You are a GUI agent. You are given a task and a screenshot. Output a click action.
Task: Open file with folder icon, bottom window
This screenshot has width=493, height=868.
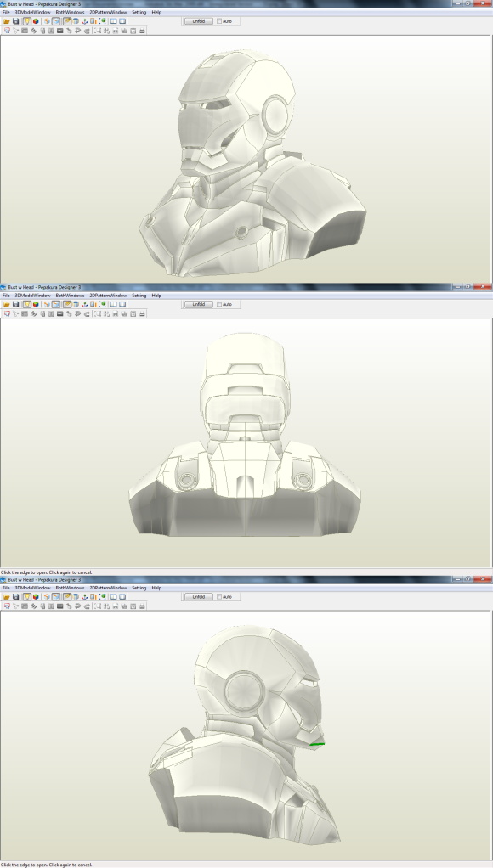pyautogui.click(x=7, y=597)
